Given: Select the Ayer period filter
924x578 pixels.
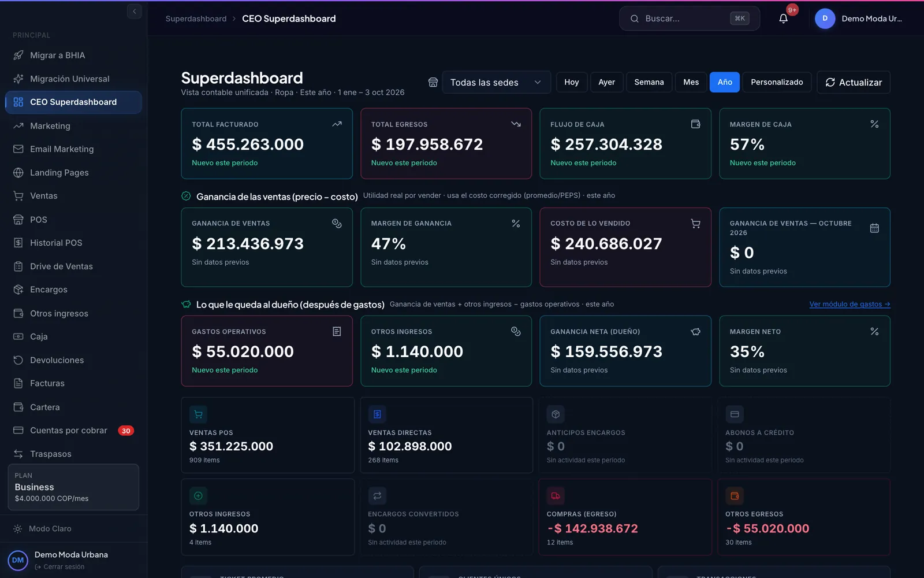Looking at the screenshot, I should (x=606, y=82).
